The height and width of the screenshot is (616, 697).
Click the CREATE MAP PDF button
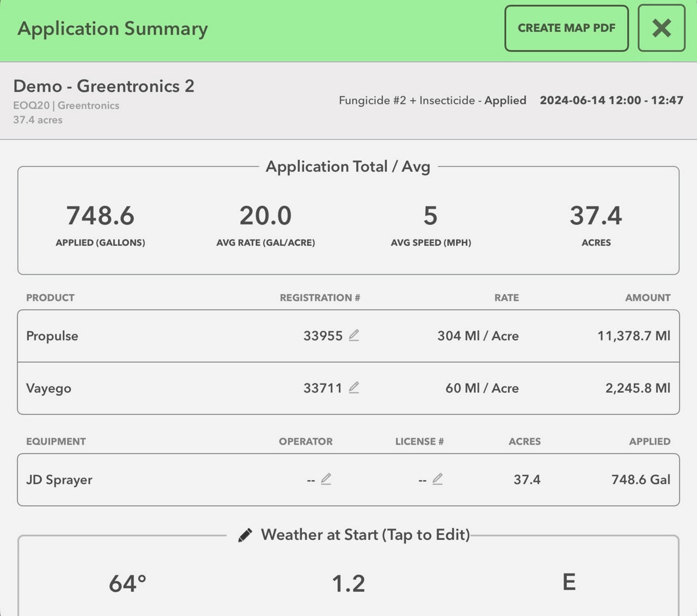pyautogui.click(x=566, y=28)
